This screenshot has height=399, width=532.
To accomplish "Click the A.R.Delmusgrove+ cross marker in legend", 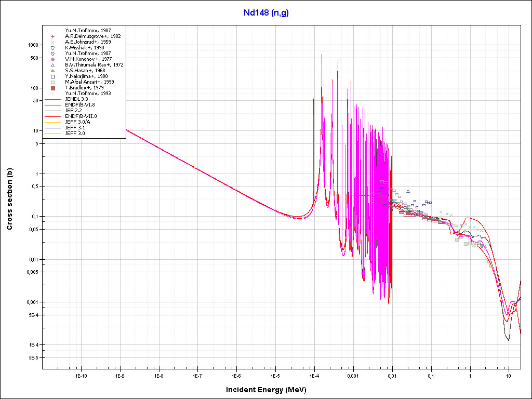I will coord(52,36).
